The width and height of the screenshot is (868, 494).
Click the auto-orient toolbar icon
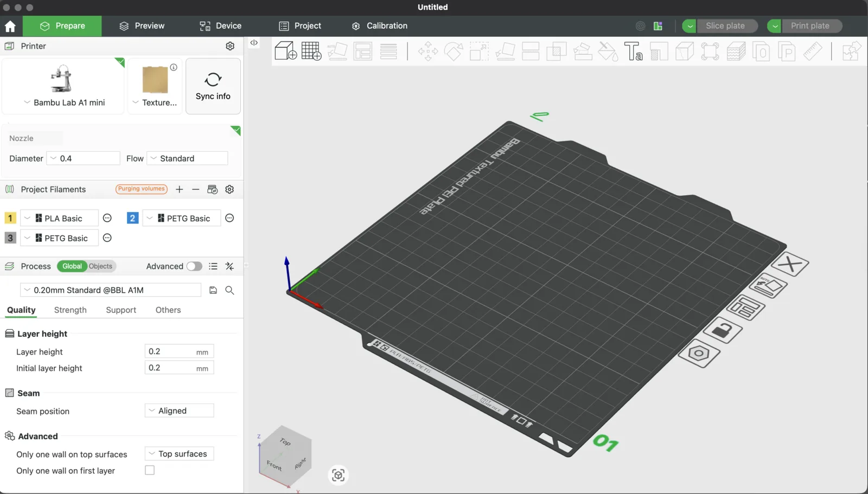click(x=337, y=51)
